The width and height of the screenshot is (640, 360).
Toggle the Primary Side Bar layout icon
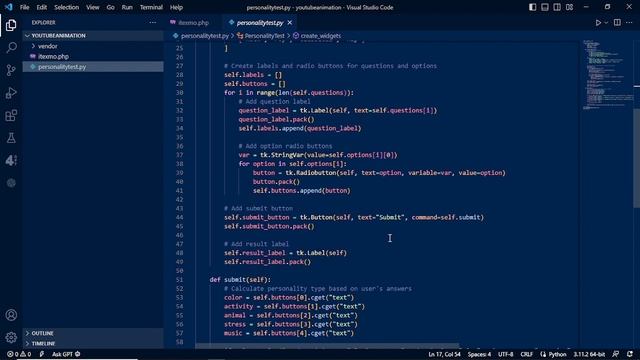(532, 7)
